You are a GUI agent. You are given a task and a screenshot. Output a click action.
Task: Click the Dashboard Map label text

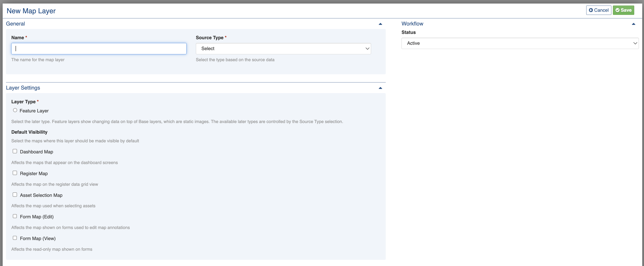tap(36, 152)
